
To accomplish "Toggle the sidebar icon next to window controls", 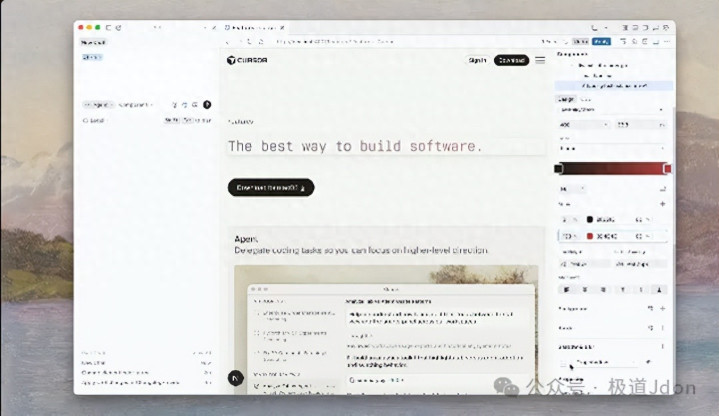I will pos(109,28).
